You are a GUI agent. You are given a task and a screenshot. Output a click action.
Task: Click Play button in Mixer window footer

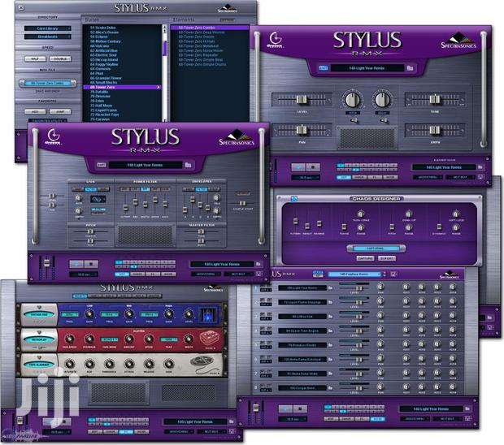285,408
